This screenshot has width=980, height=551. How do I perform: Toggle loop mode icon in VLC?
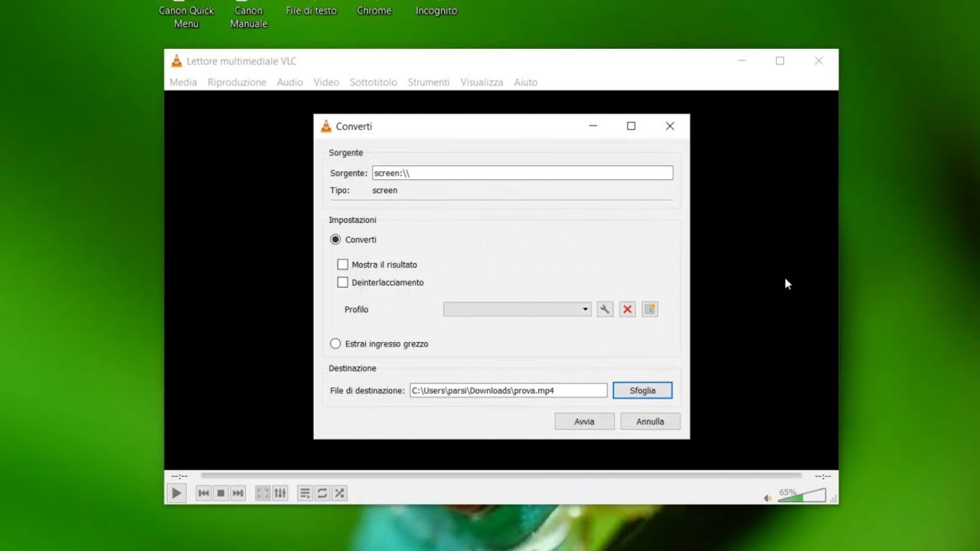[x=322, y=493]
